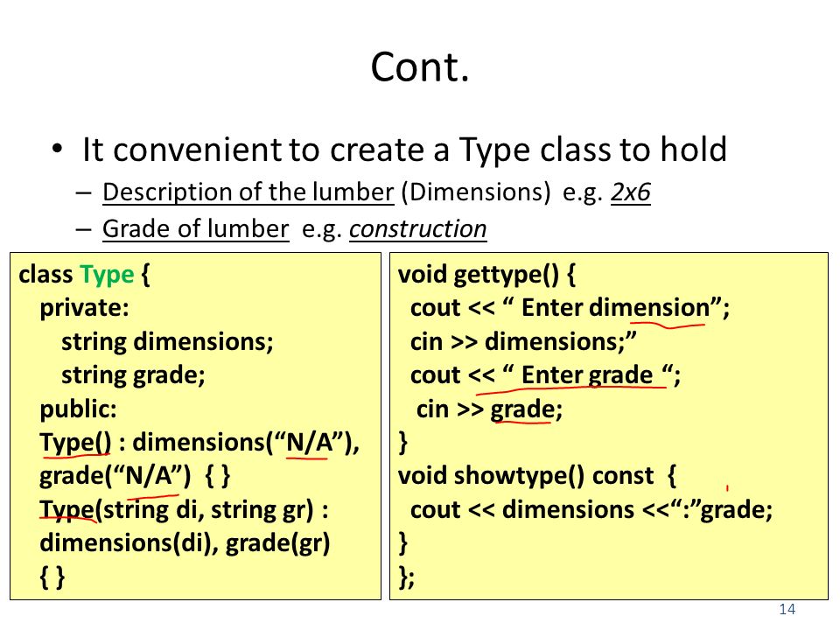Click the underlined text "Description of the lumber"
The image size is (840, 630).
(248, 192)
